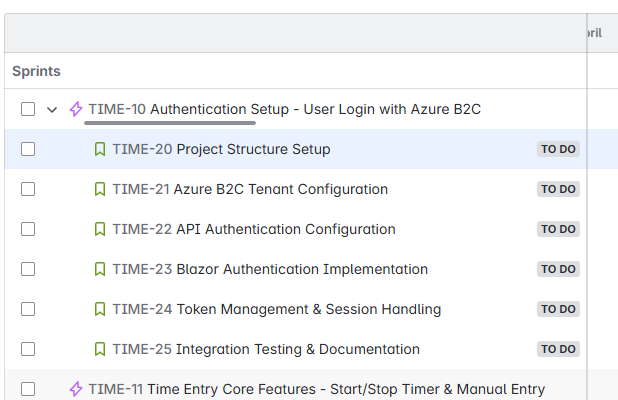The image size is (618, 400).
Task: Click the purple epic lightning icon for TIME-11
Action: click(76, 389)
